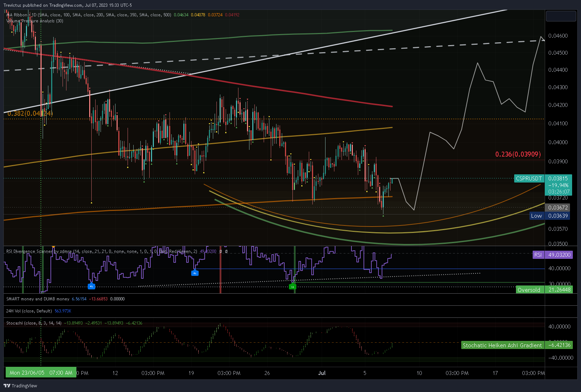Click the 10 date on the time axis
Screen dimensions: 581x392
[419, 373]
